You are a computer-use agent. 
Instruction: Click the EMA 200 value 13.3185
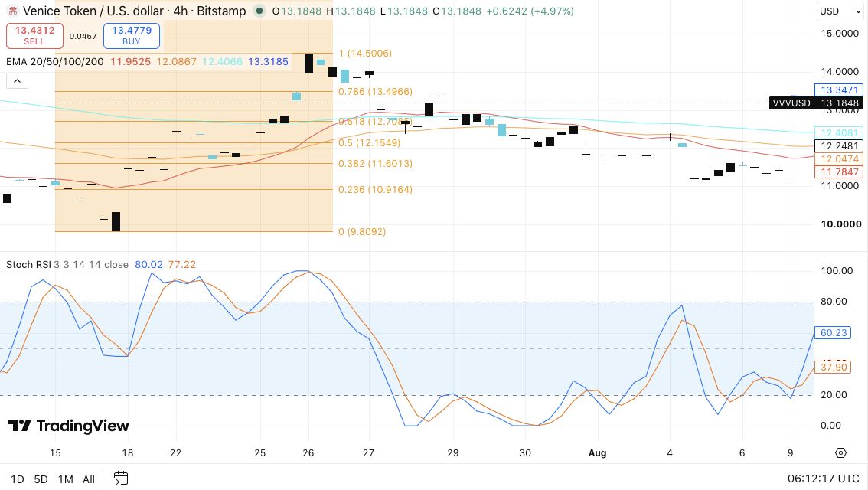(268, 61)
